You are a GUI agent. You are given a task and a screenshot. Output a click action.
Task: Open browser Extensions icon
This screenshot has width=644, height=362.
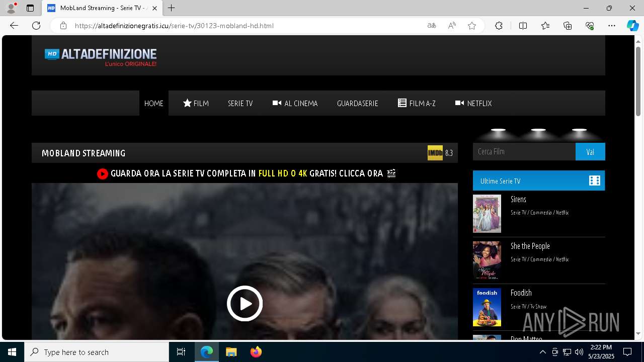(499, 26)
